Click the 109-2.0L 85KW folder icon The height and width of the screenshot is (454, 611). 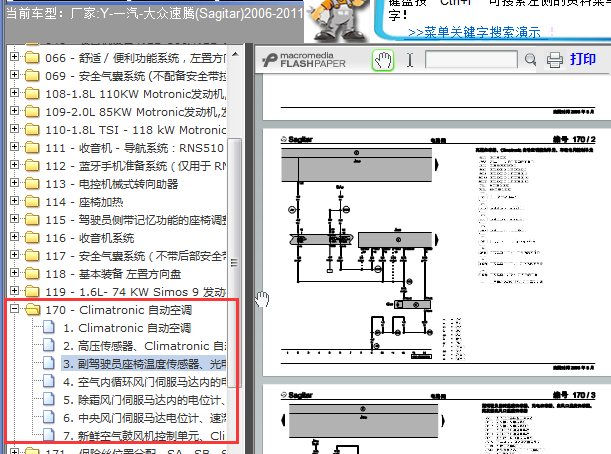[32, 112]
